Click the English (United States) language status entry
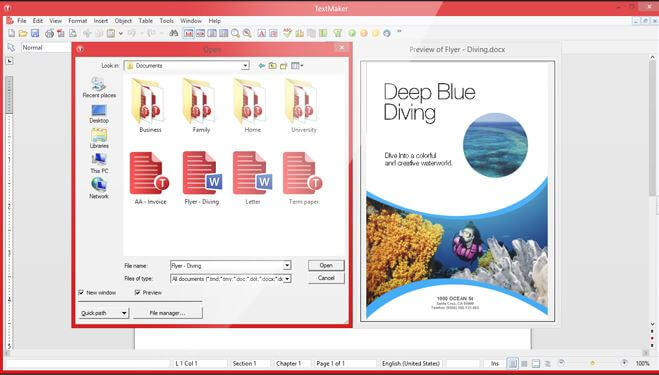 click(x=411, y=363)
